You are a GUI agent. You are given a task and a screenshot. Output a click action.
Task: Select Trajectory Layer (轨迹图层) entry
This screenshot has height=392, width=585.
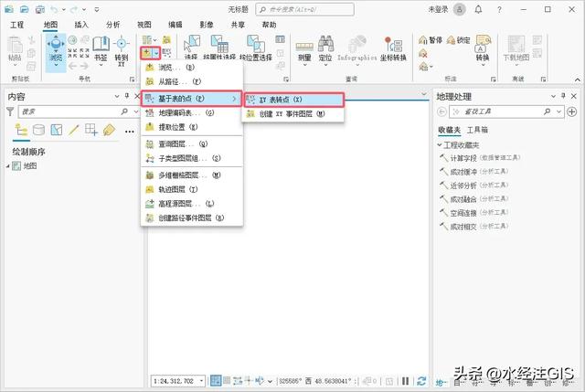(192, 189)
